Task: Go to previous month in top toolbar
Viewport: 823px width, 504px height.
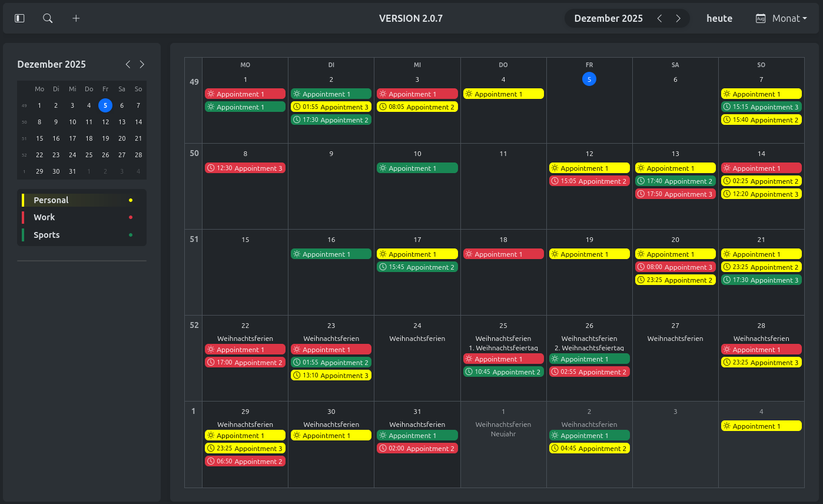Action: 659,18
